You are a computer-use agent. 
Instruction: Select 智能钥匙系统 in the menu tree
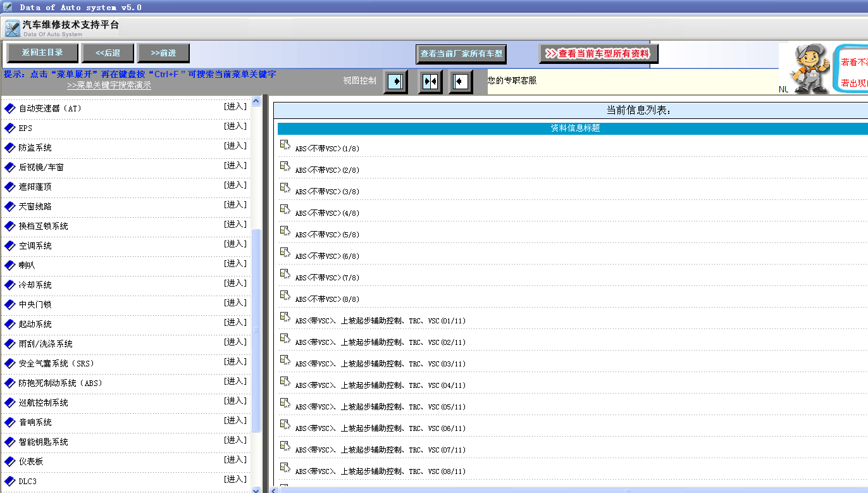(44, 442)
